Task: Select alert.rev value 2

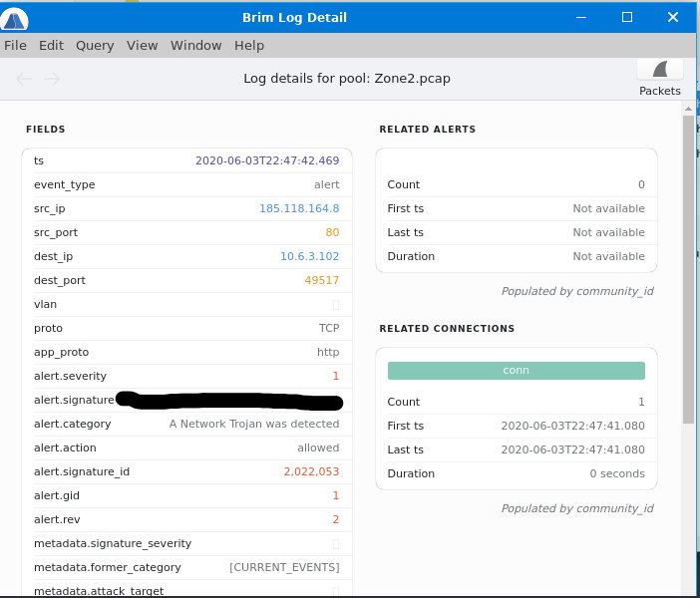Action: pyautogui.click(x=336, y=519)
